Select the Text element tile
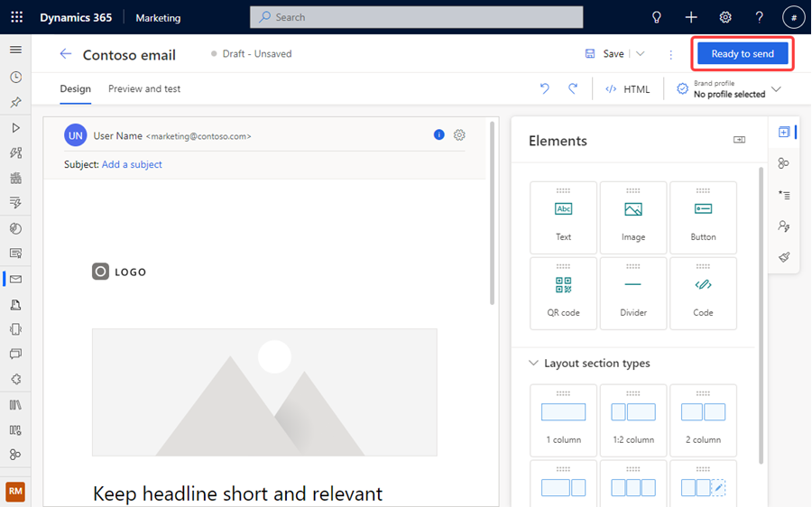This screenshot has width=812, height=507. pyautogui.click(x=563, y=217)
